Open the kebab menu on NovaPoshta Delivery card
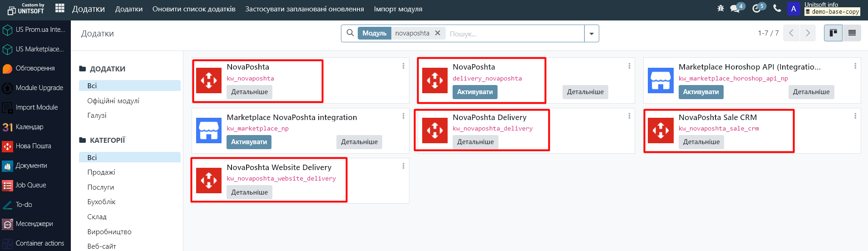The width and height of the screenshot is (868, 251). (629, 116)
